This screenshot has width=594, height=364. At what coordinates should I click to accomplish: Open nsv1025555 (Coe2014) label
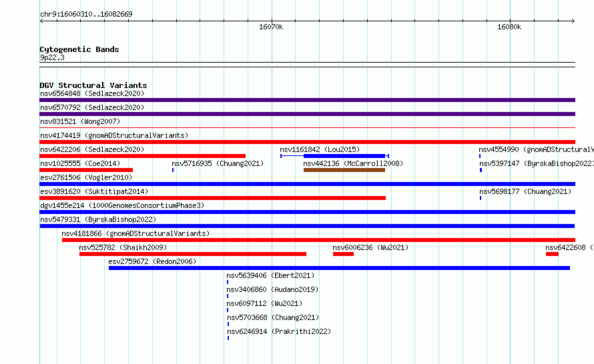(80, 163)
